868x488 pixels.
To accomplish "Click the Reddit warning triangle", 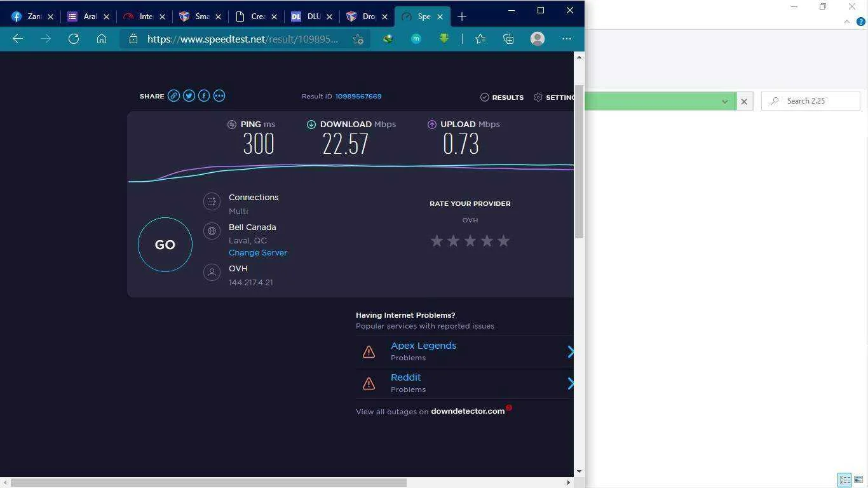I will (369, 383).
